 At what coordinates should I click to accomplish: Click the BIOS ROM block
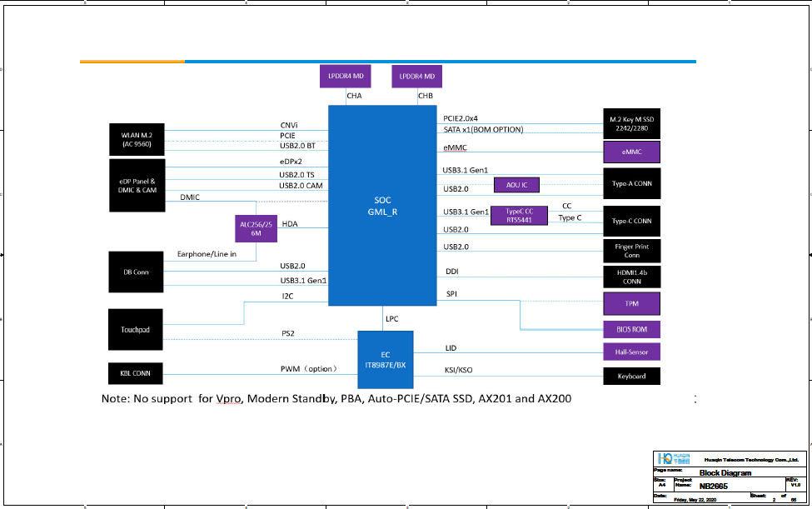631,330
